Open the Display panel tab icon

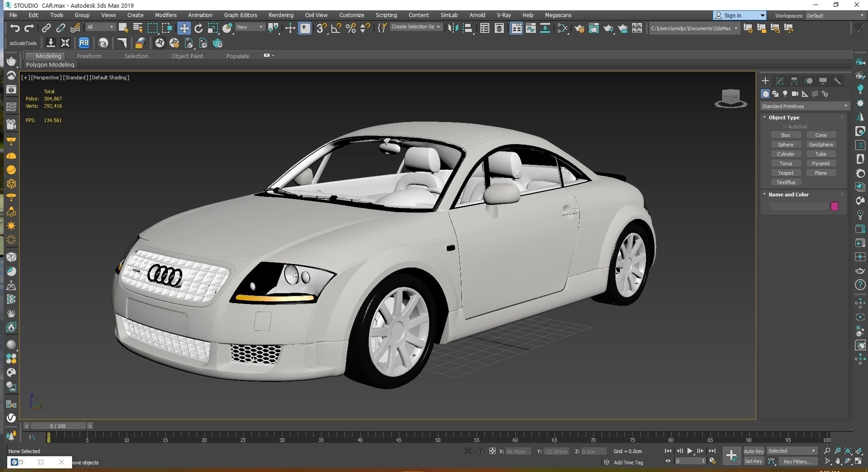tap(823, 81)
